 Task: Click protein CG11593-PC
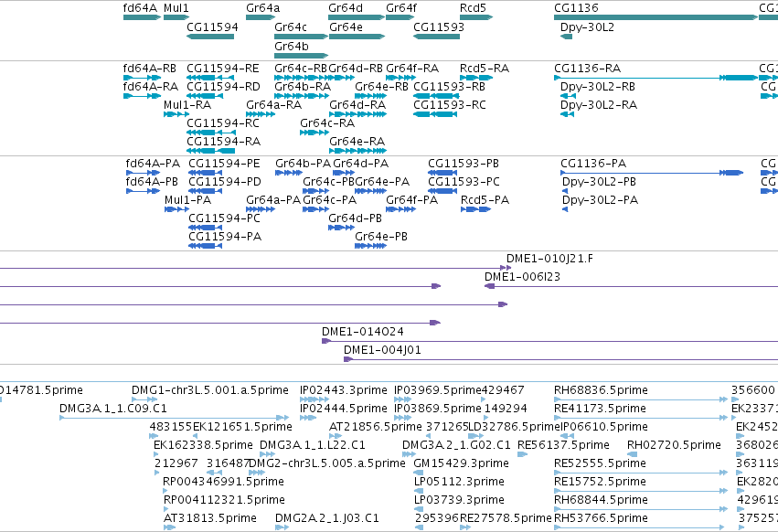click(x=442, y=191)
